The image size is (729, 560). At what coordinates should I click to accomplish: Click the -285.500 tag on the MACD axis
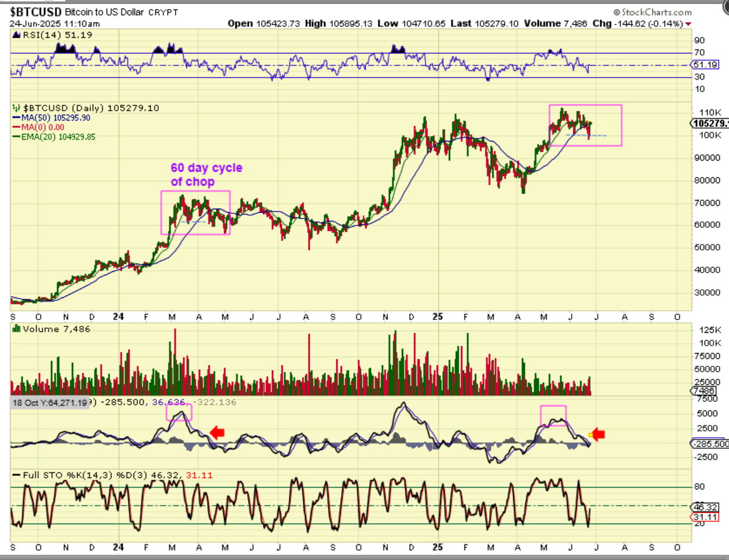pyautogui.click(x=710, y=444)
